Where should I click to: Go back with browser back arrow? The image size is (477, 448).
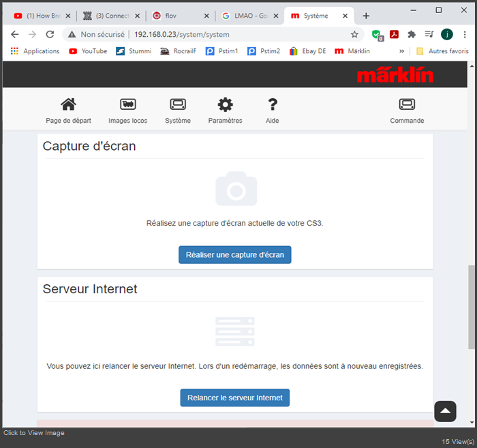[14, 34]
